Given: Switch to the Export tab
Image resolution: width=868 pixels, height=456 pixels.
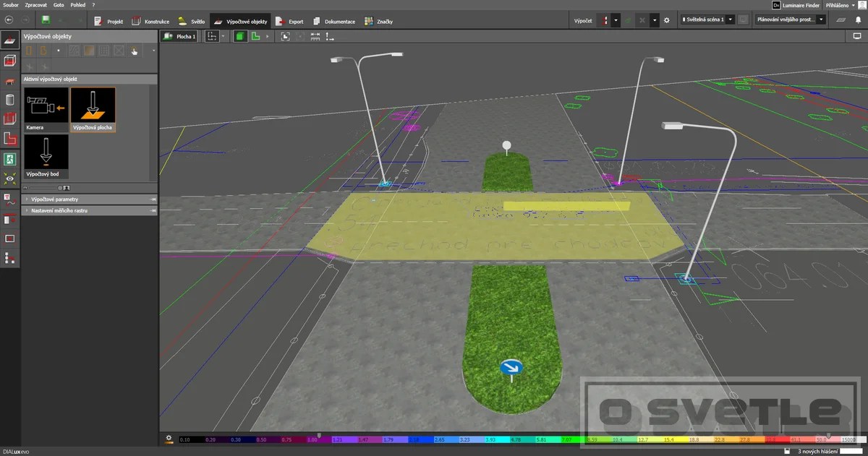Looking at the screenshot, I should pos(289,21).
